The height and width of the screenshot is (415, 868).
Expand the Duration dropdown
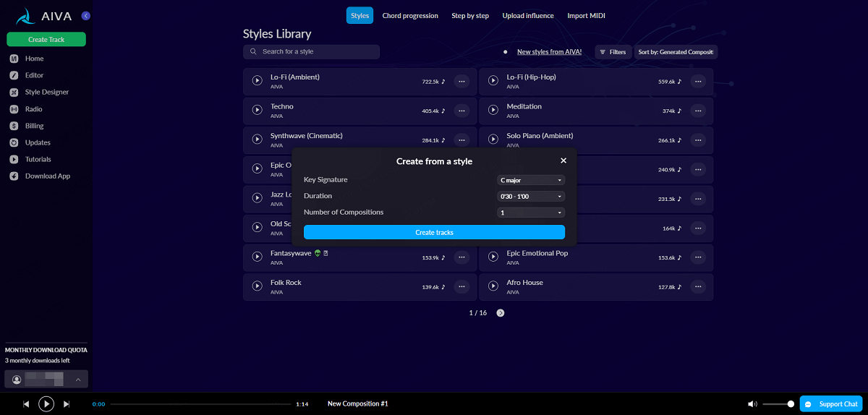tap(531, 196)
